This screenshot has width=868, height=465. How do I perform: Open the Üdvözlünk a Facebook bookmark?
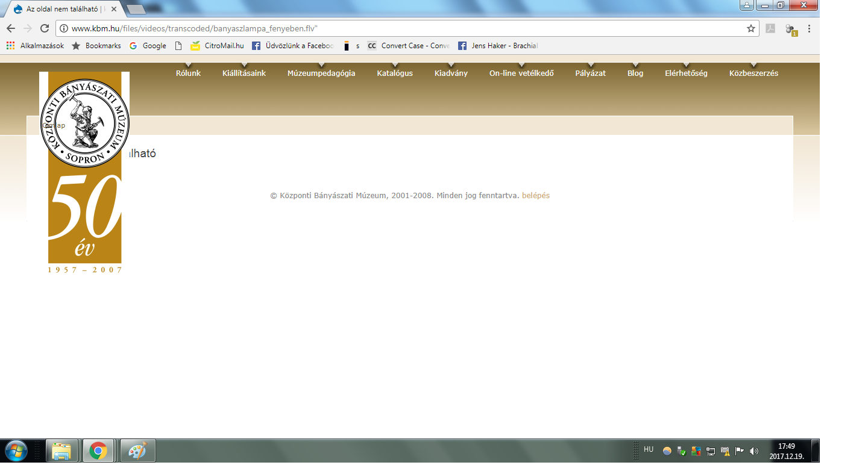tap(293, 46)
